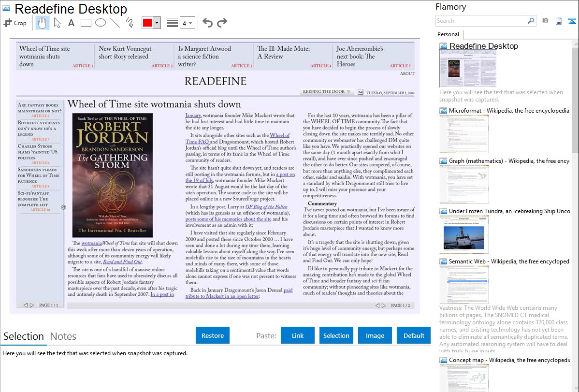Click the Paste Image button
Image resolution: width=579 pixels, height=392 pixels.
(375, 335)
